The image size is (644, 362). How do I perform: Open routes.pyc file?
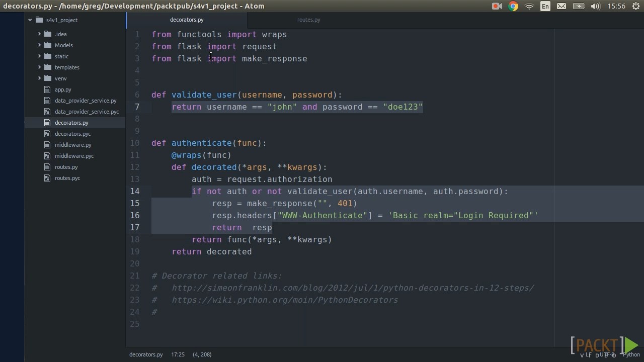[67, 178]
